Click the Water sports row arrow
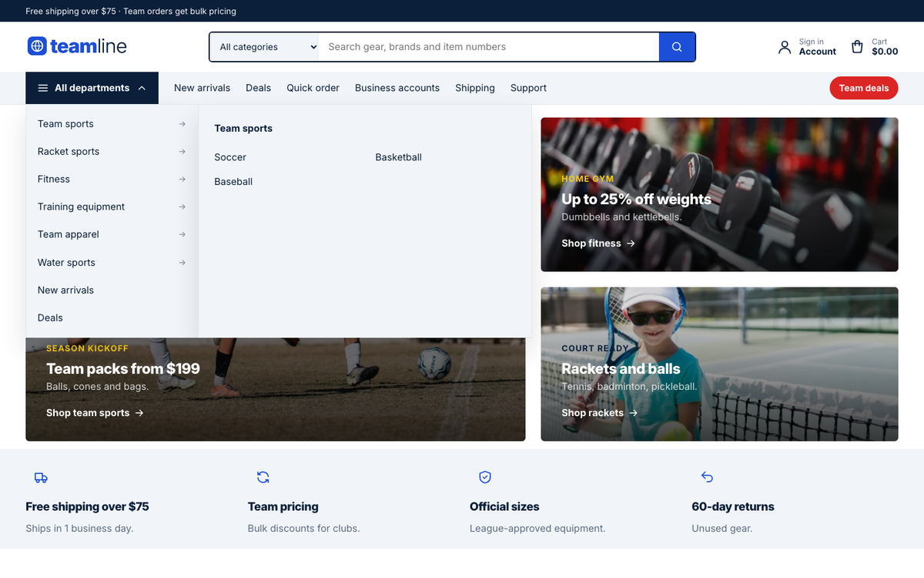Screen dimensions: 924x578 [182, 263]
